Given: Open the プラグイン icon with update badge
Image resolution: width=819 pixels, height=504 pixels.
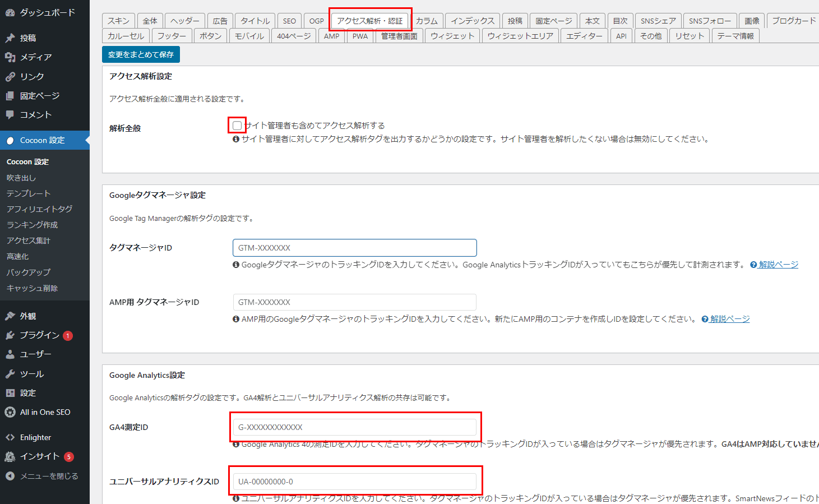Looking at the screenshot, I should pyautogui.click(x=11, y=335).
